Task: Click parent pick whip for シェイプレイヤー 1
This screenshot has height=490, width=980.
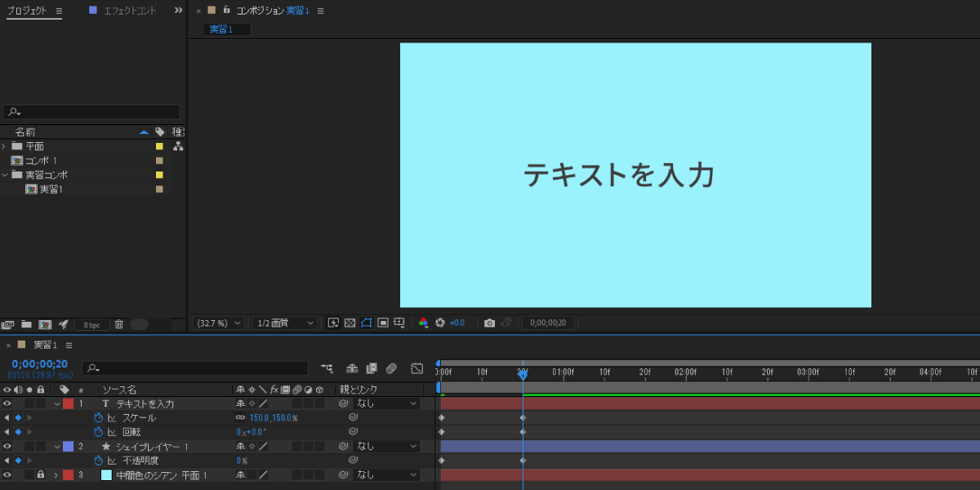Action: pyautogui.click(x=344, y=446)
